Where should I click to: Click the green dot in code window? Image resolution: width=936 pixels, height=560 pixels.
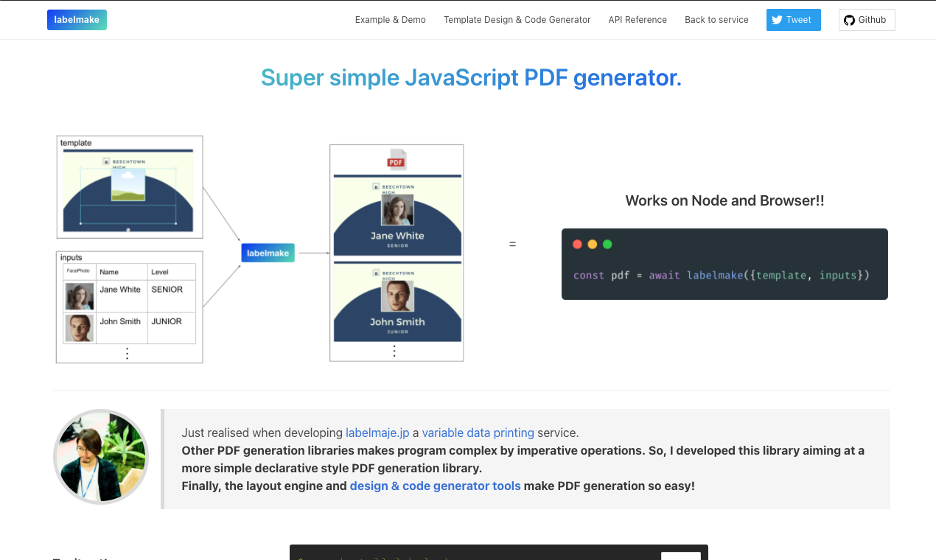pos(607,245)
